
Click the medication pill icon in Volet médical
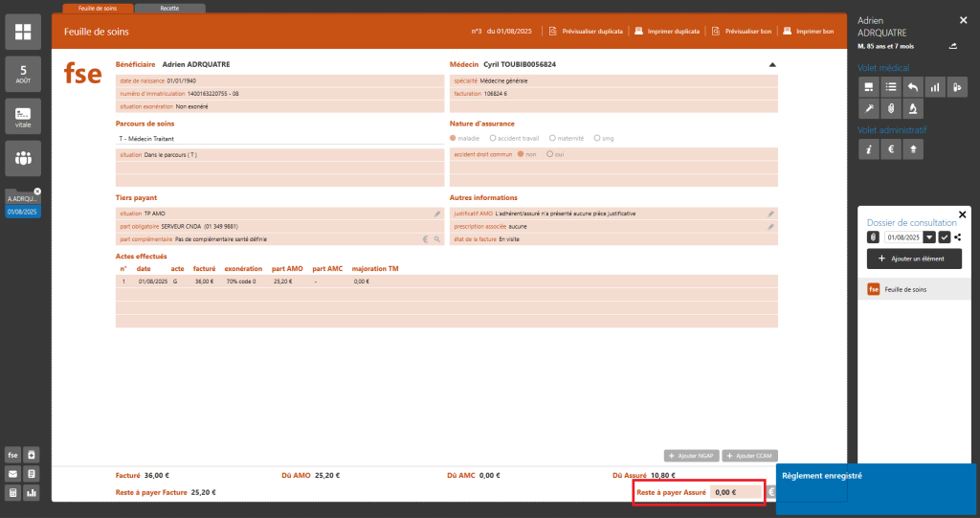957,87
